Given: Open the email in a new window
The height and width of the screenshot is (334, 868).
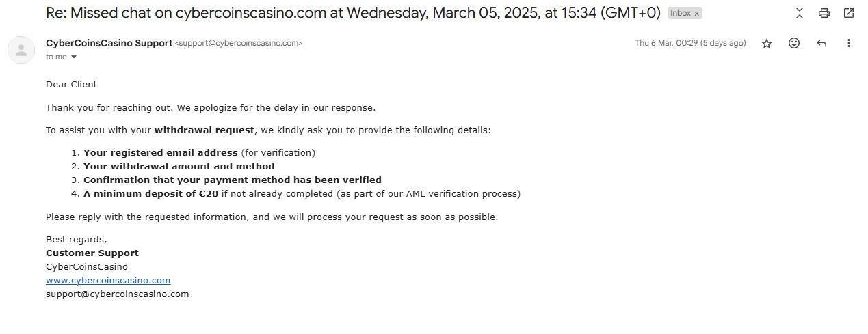Looking at the screenshot, I should [849, 13].
